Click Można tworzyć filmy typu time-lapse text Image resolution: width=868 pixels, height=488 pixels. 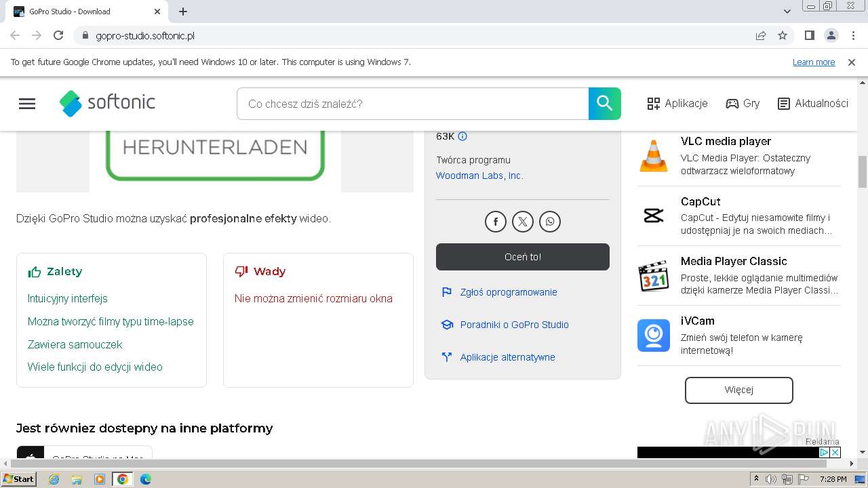click(x=111, y=322)
